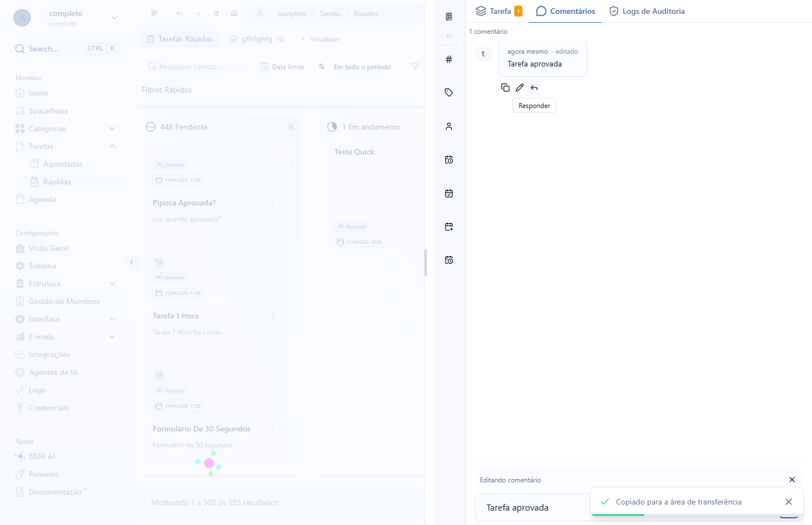The height and width of the screenshot is (525, 812).
Task: Switch to the gfhfghfg view tab
Action: 257,39
